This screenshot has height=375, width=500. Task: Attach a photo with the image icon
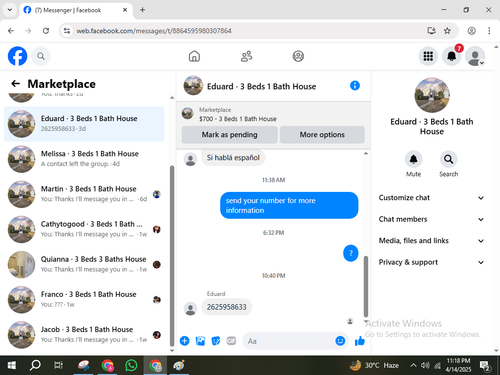(200, 341)
